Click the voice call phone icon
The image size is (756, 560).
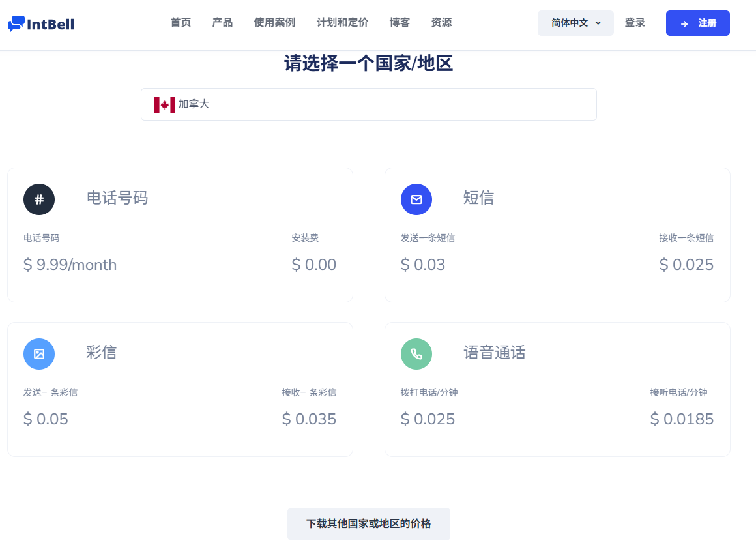click(x=416, y=353)
